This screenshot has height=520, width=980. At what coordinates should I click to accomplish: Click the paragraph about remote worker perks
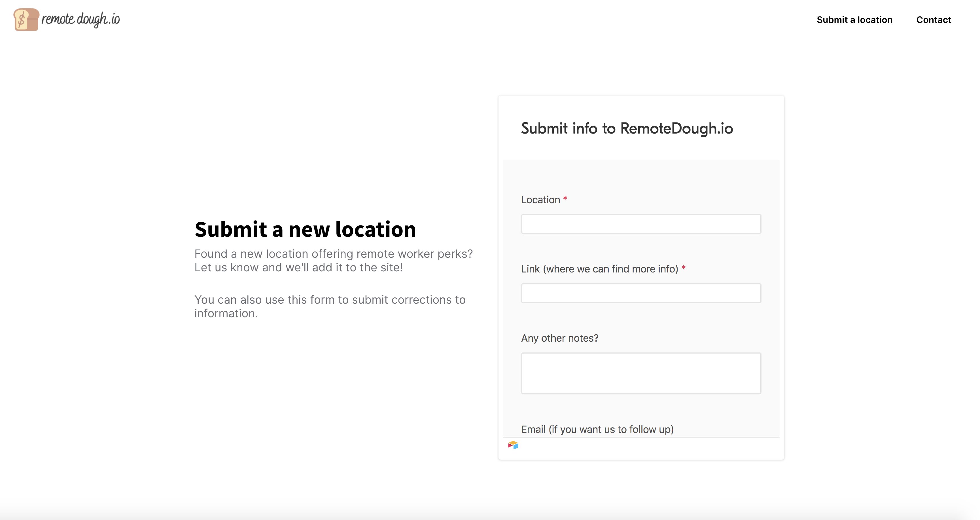tap(334, 260)
